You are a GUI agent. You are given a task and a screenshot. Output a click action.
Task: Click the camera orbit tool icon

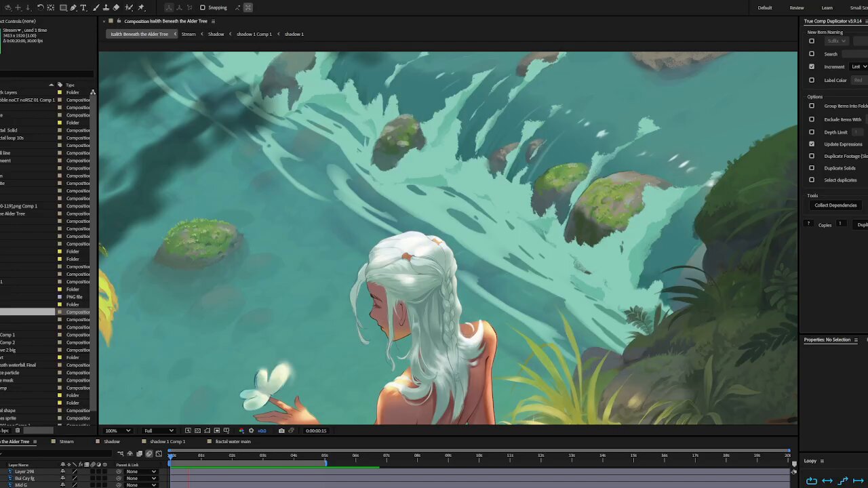click(8, 7)
